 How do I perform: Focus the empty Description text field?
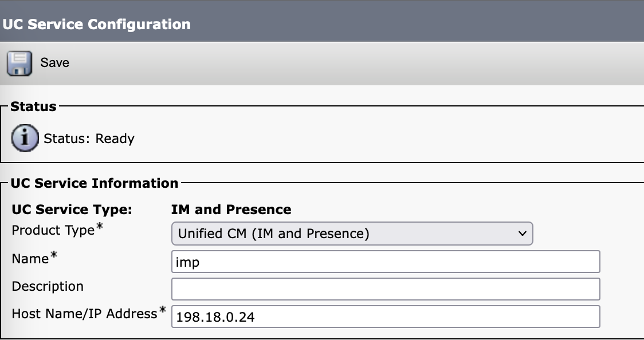point(385,289)
